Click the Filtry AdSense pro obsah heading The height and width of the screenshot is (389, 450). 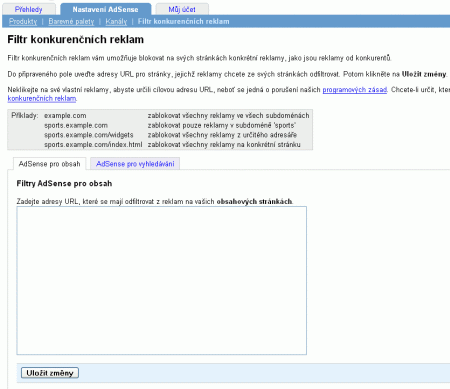pyautogui.click(x=64, y=184)
